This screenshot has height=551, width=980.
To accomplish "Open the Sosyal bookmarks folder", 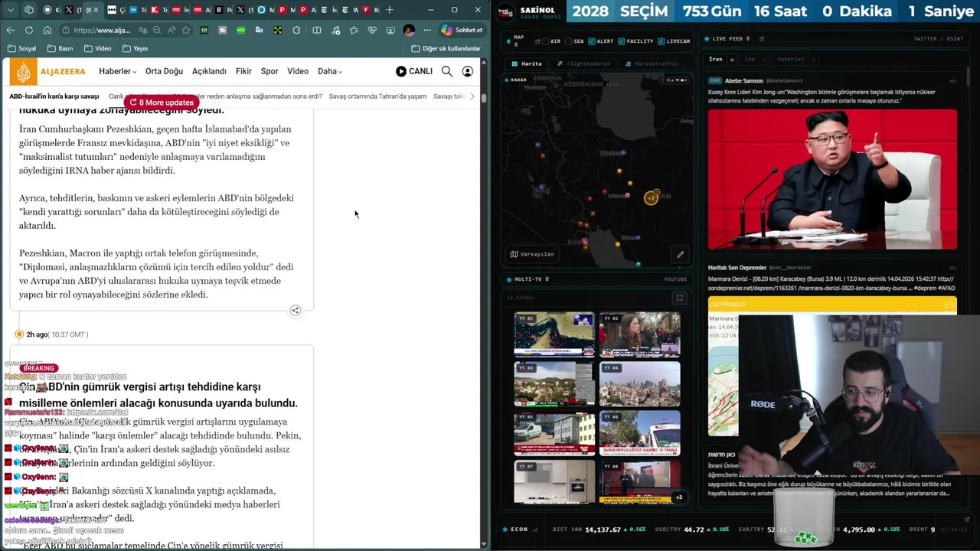I will click(x=21, y=48).
